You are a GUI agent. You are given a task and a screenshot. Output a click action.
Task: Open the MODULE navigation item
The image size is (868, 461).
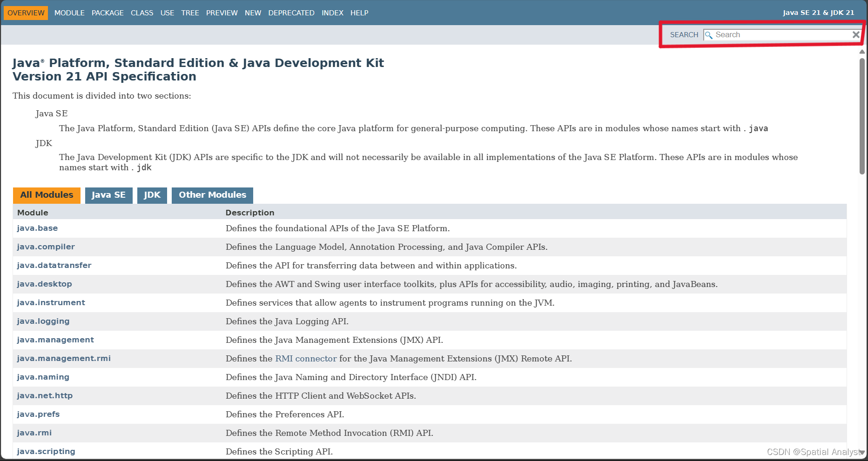(69, 13)
